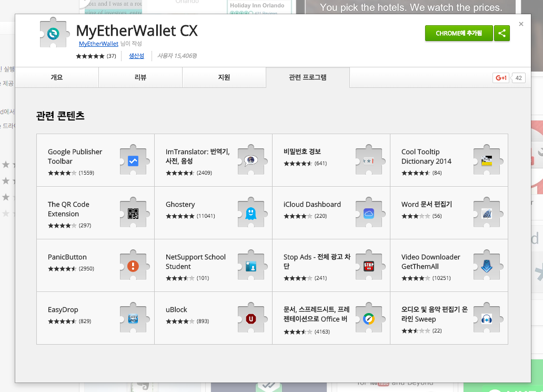This screenshot has width=543, height=392.
Task: Open Office 문서 스프레드시트 extension icon
Action: (x=369, y=318)
